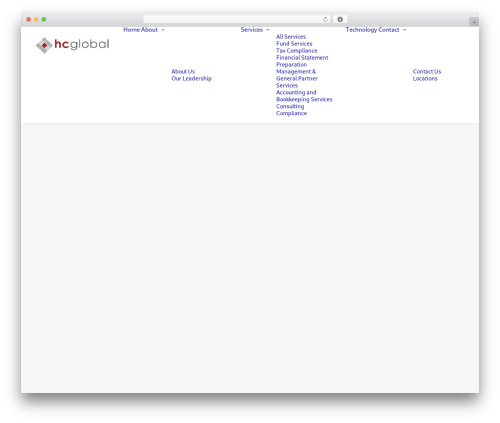This screenshot has width=500, height=423.
Task: Expand the Services menu chevron
Action: [267, 30]
